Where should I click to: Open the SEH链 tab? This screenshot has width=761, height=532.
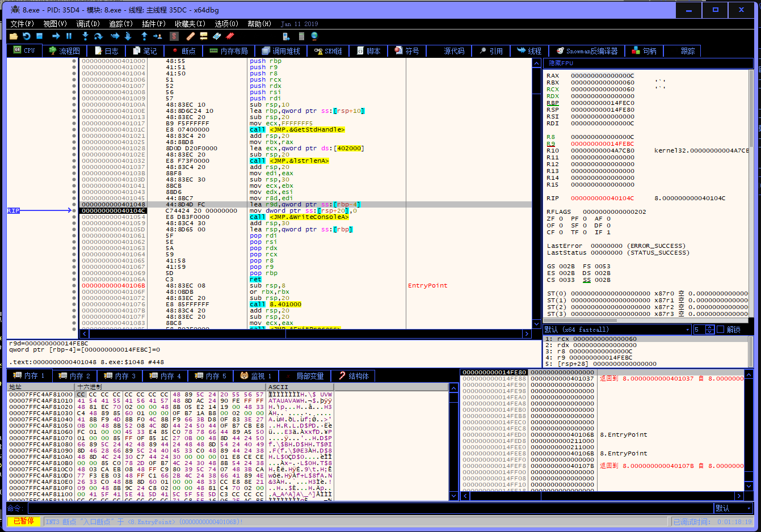tap(328, 50)
